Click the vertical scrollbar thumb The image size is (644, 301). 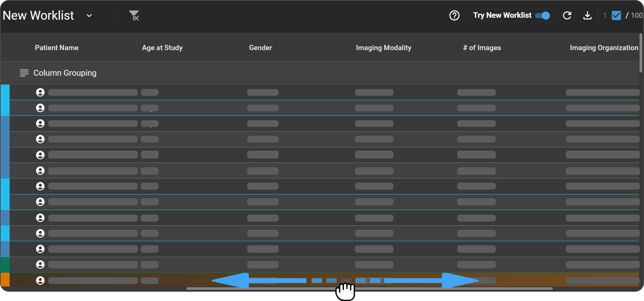641,53
